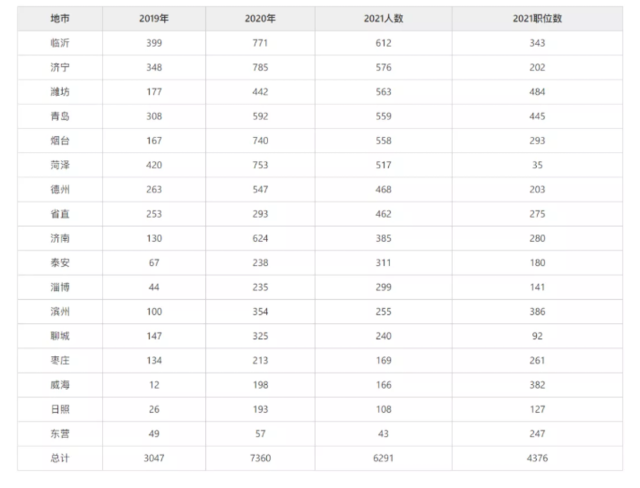Click the 东营 row label
The height and width of the screenshot is (488, 640).
(x=60, y=434)
